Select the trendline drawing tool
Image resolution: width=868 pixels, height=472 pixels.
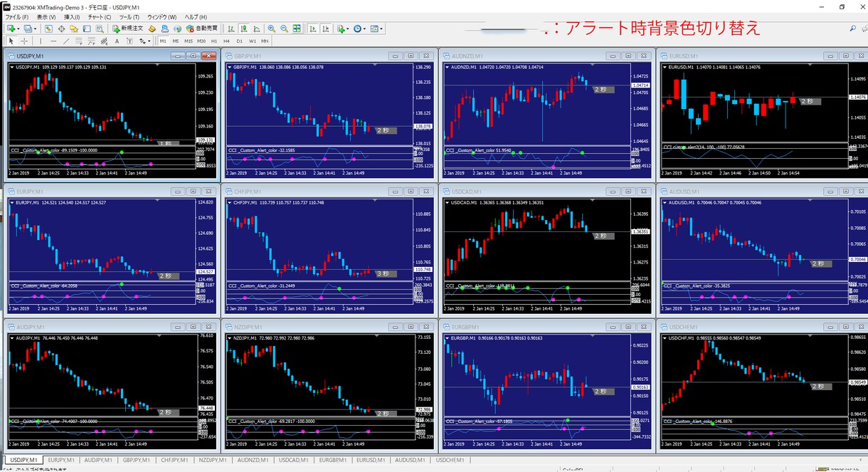click(x=66, y=41)
